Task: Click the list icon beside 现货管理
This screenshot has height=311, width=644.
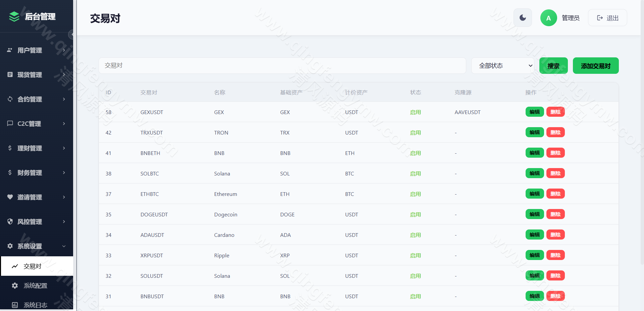Action: (10, 74)
